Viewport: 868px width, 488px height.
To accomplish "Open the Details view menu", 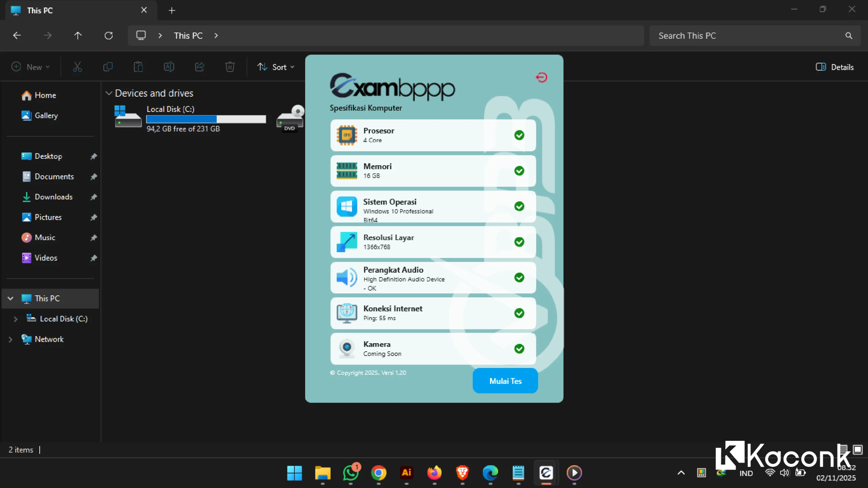I will tap(835, 67).
